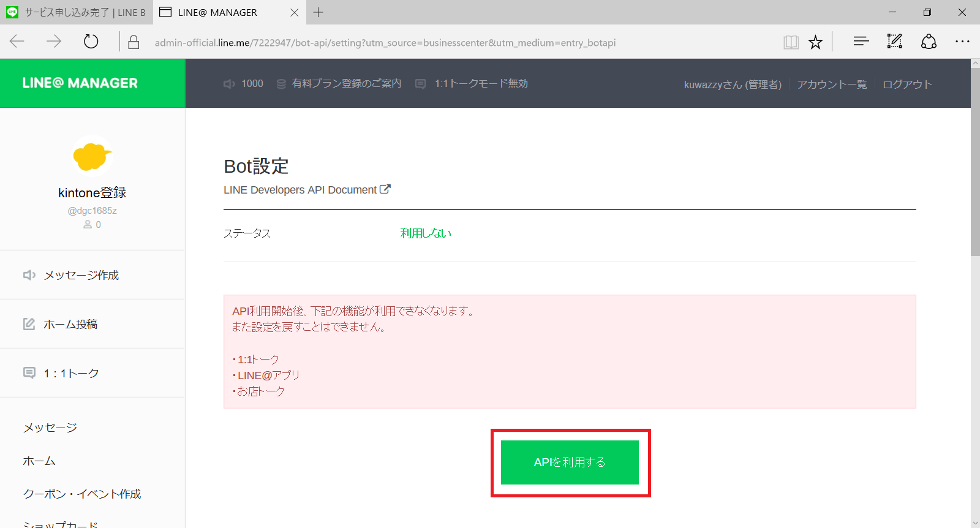Open reading view book icon
980x528 pixels.
pyautogui.click(x=791, y=42)
